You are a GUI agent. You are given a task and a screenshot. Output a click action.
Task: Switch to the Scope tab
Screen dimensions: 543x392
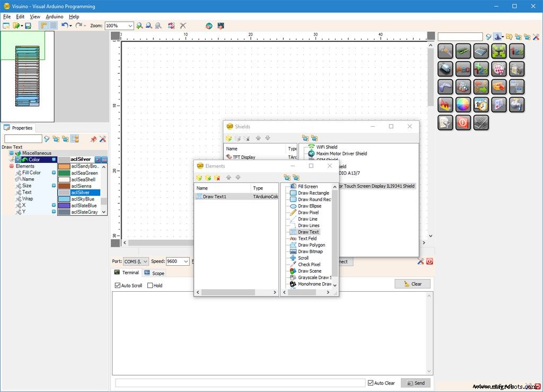[157, 273]
